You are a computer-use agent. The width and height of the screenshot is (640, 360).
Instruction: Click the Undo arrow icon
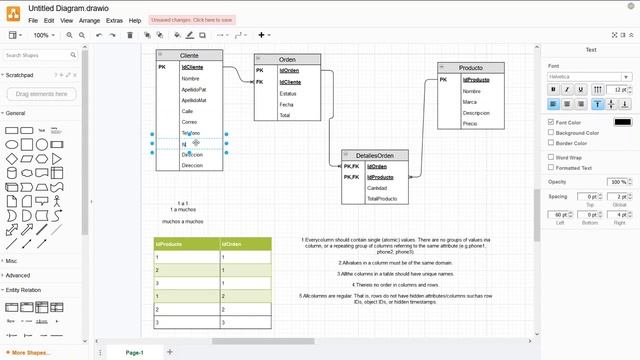[x=99, y=36]
